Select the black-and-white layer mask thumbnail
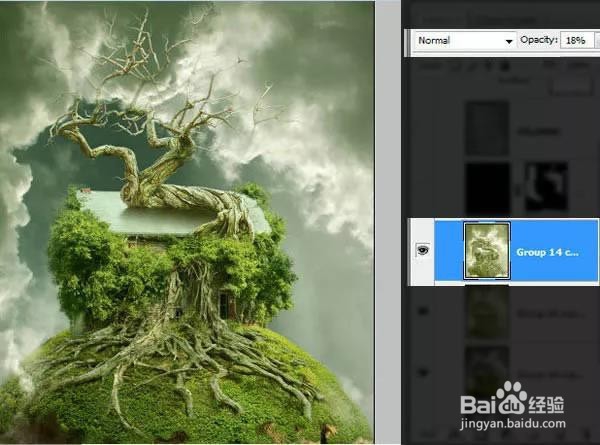The image size is (600, 445). pyautogui.click(x=546, y=186)
